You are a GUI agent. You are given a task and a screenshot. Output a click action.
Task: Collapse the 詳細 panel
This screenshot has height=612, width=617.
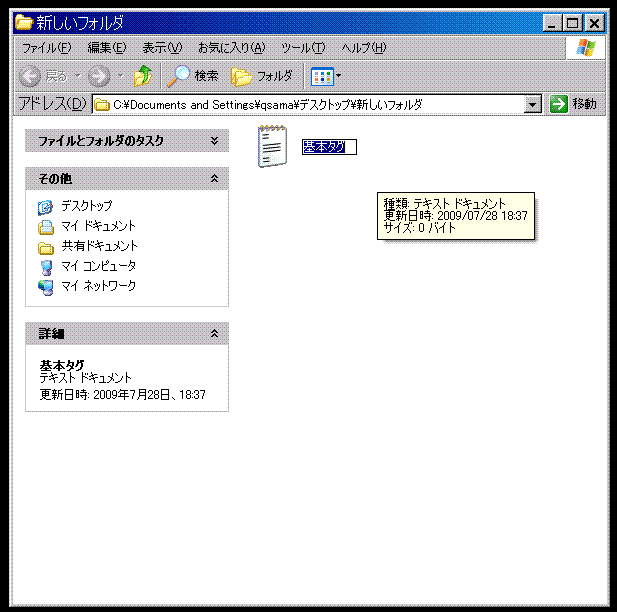tap(214, 333)
